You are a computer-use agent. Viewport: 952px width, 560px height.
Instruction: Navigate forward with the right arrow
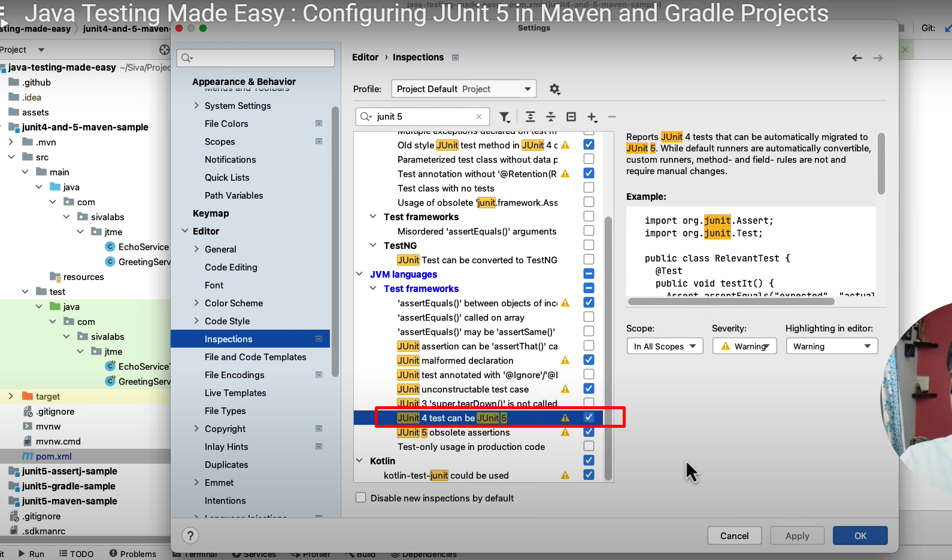[878, 58]
